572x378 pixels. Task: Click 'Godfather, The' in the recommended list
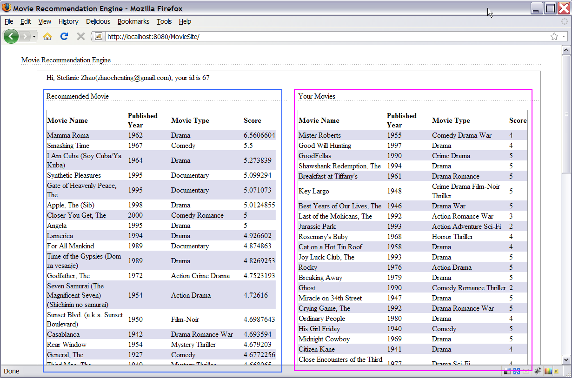(69, 276)
